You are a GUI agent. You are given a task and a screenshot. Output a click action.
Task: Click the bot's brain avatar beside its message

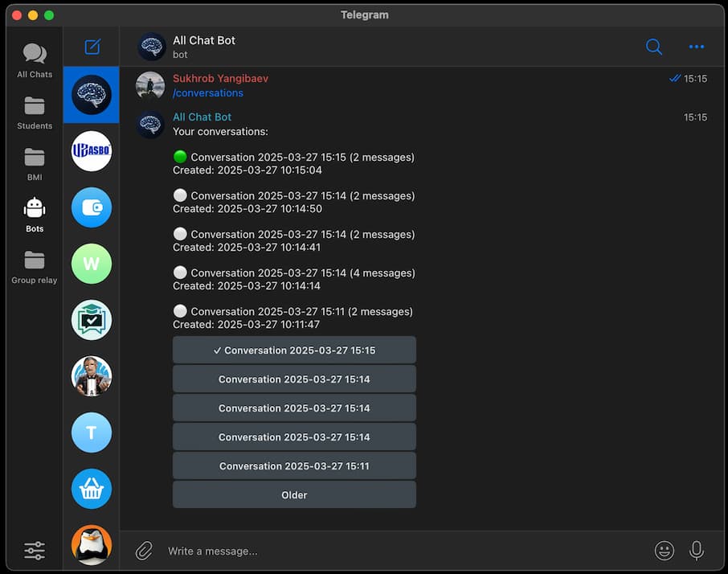[x=150, y=125]
